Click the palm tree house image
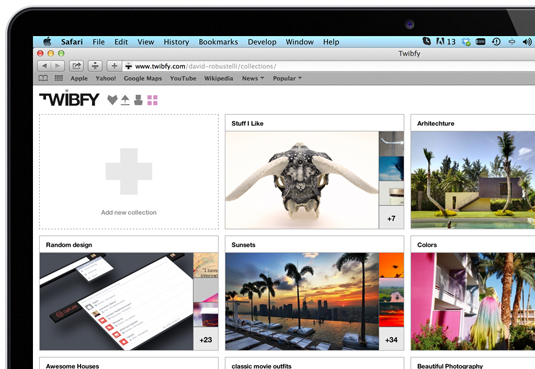 [473, 180]
